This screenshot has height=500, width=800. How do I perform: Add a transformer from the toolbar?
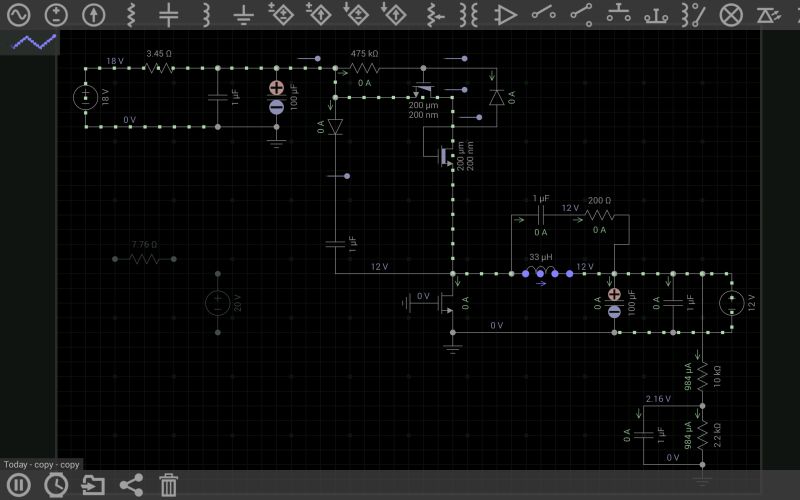tap(468, 14)
